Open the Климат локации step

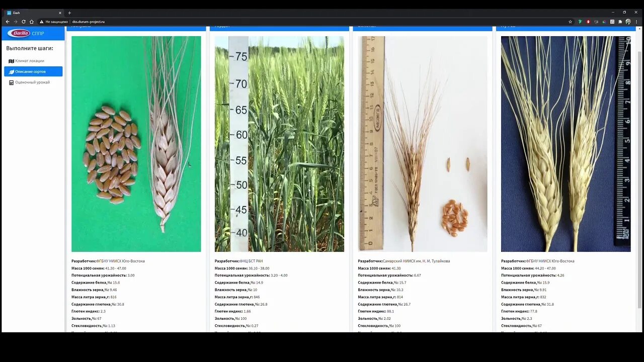(33, 61)
